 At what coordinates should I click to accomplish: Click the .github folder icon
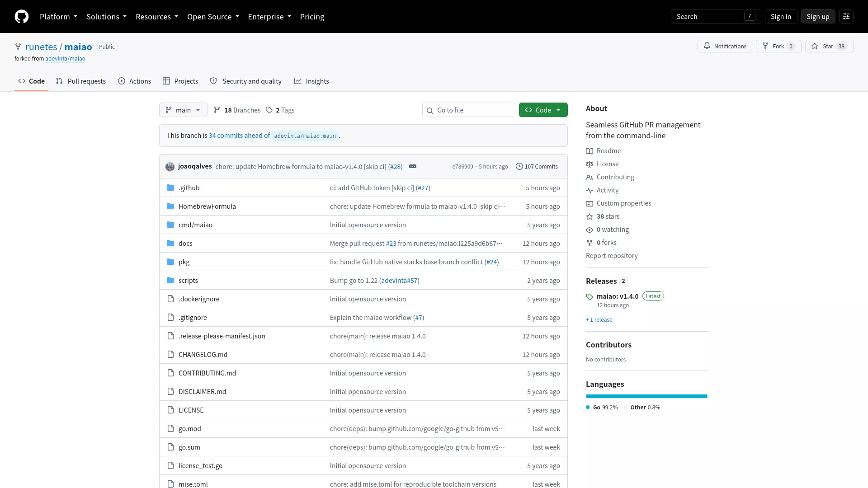(x=170, y=188)
